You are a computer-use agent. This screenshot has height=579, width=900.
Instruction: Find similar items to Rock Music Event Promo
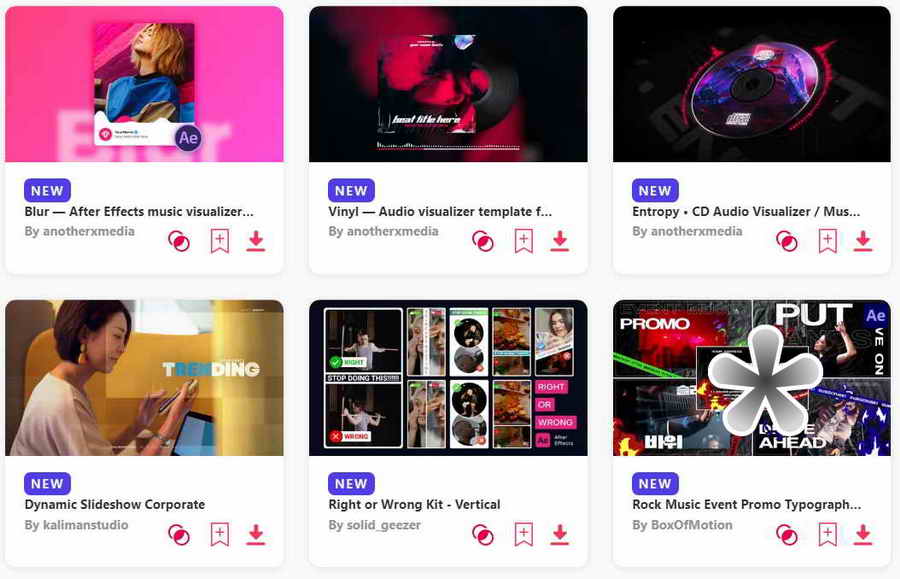point(787,534)
